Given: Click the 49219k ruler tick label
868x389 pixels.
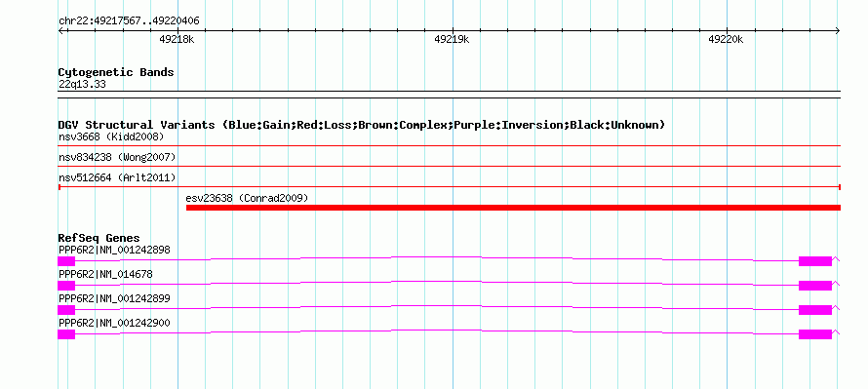Looking at the screenshot, I should (x=452, y=39).
